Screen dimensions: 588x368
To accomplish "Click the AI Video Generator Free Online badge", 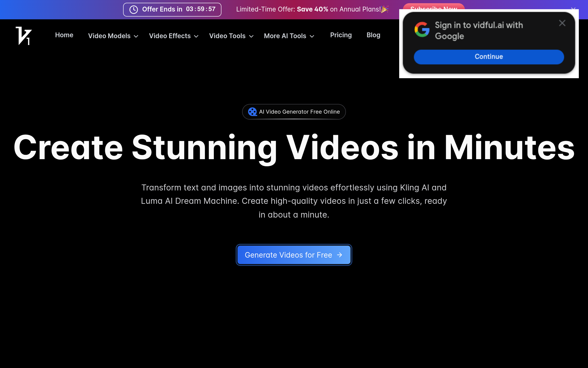I will click(294, 112).
